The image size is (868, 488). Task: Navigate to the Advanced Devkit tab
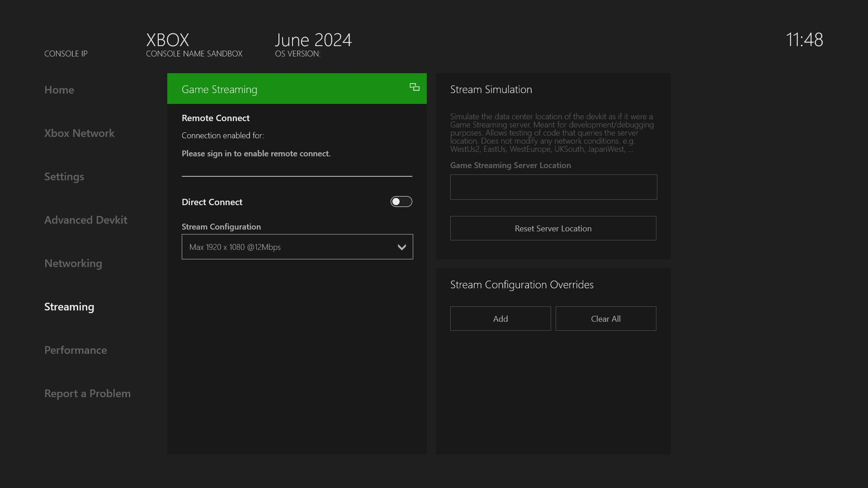(x=85, y=219)
